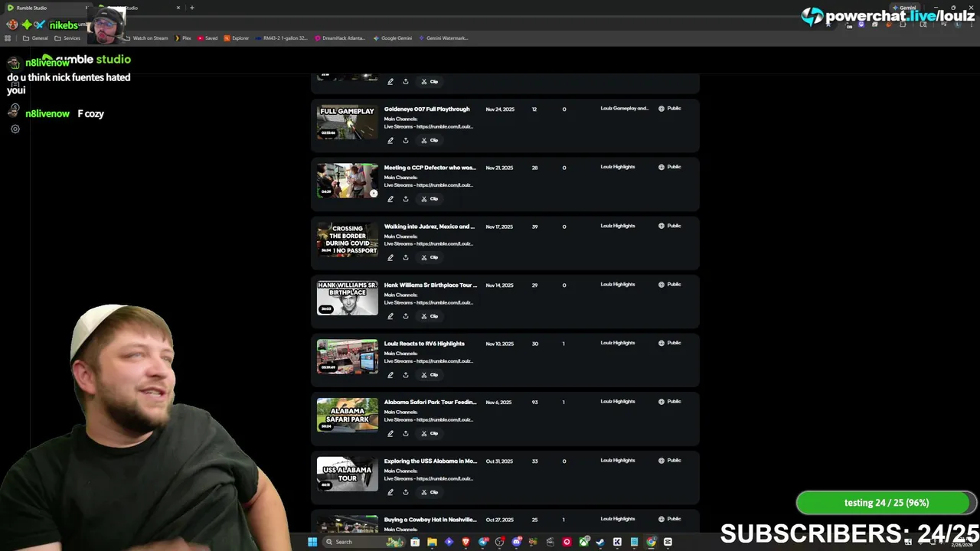Click the Meeting a CCP Defector title
This screenshot has width=980, height=551.
tap(430, 168)
